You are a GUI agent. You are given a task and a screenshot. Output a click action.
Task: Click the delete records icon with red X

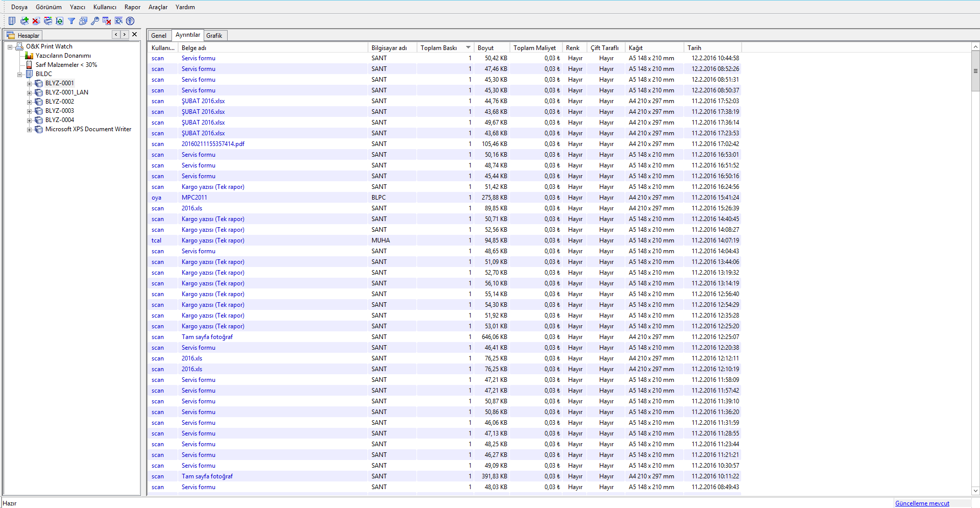coord(107,21)
